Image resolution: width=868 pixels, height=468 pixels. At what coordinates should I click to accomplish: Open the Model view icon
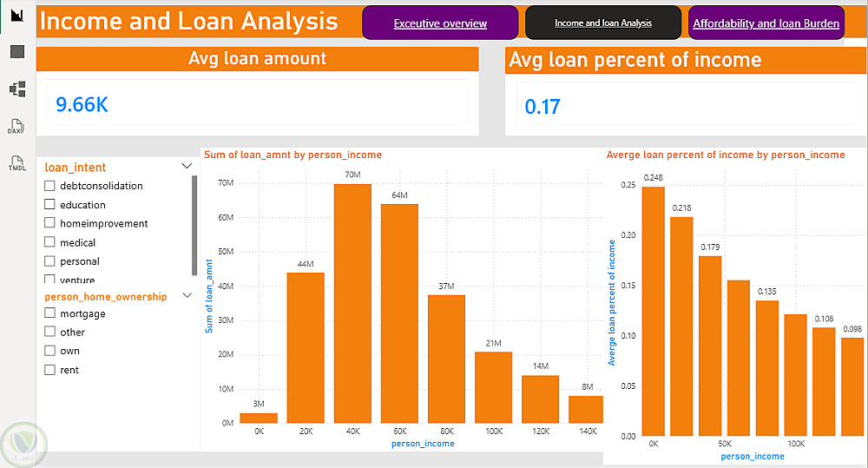17,89
